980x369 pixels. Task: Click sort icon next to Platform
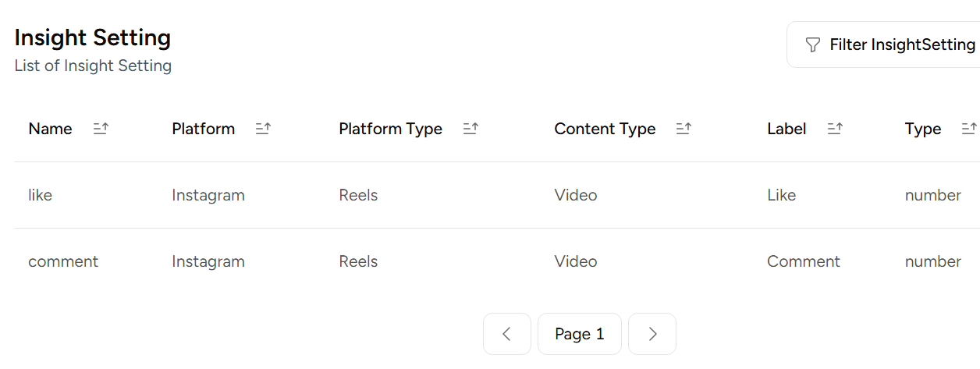(x=263, y=129)
